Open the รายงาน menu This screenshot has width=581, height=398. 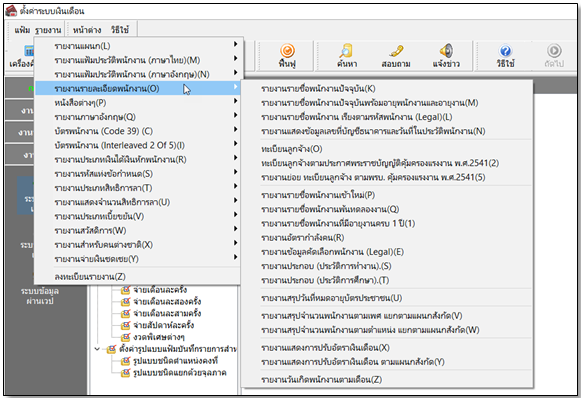coord(48,30)
